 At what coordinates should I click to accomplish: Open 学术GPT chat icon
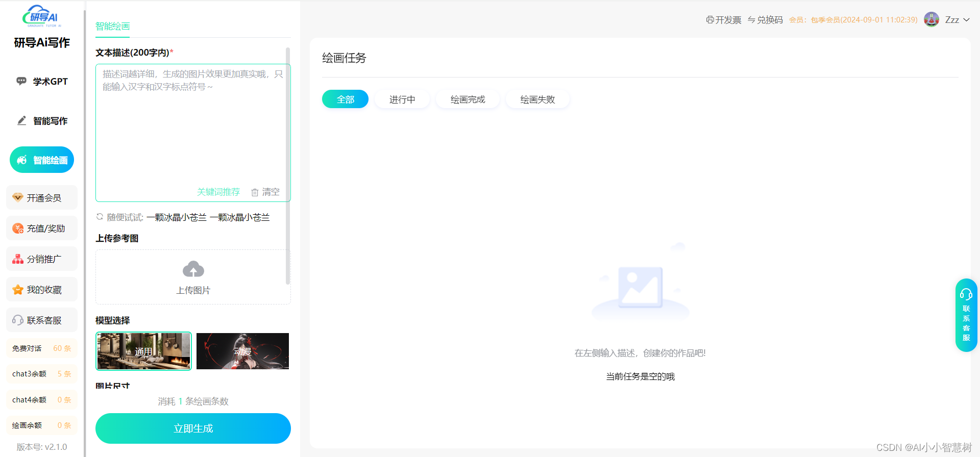(x=21, y=81)
